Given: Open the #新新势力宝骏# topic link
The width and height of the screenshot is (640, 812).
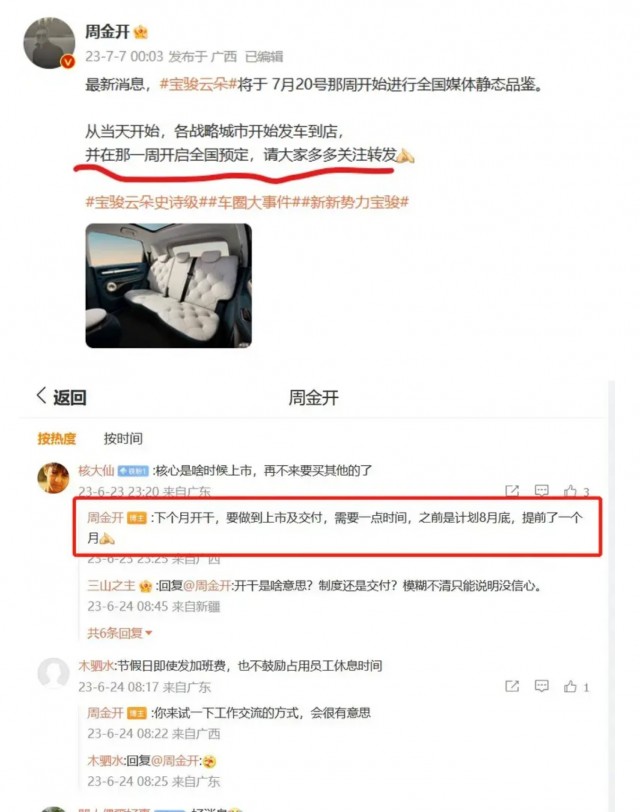Looking at the screenshot, I should (x=355, y=202).
